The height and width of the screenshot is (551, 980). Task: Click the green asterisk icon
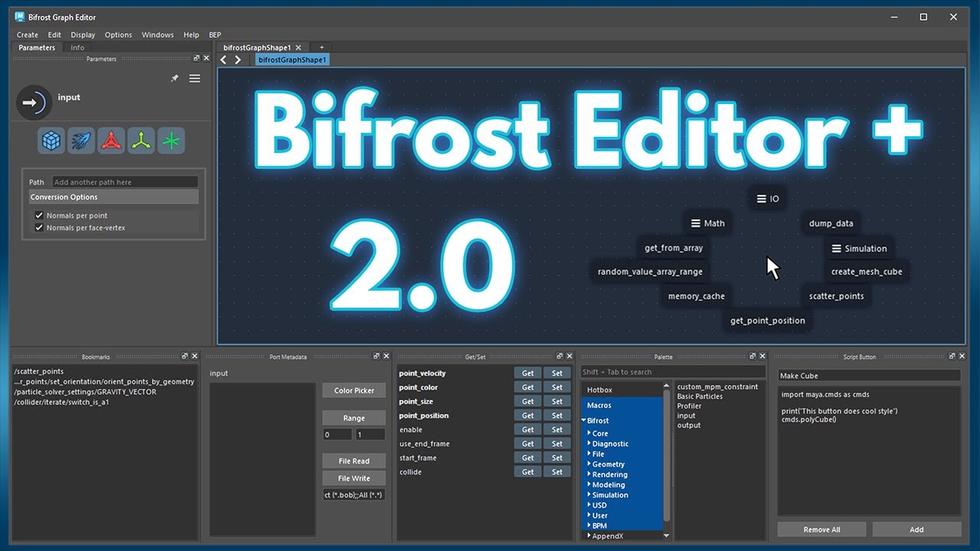click(x=171, y=141)
